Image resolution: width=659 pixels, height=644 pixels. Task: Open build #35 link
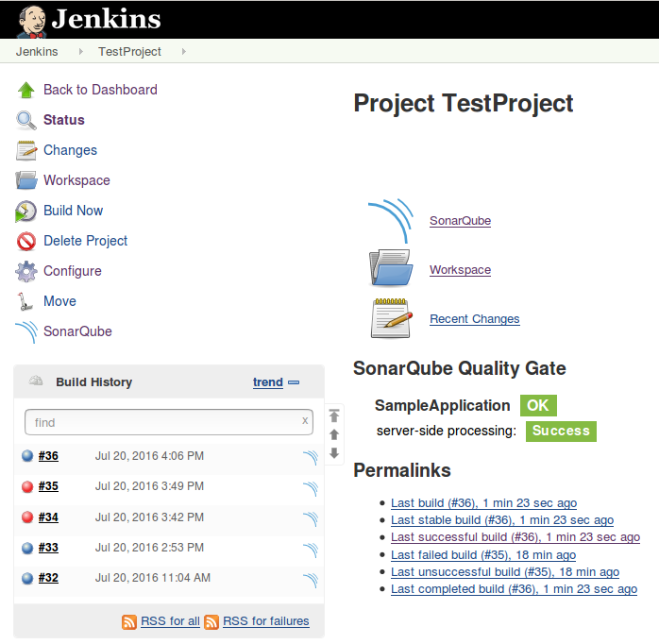(x=48, y=487)
